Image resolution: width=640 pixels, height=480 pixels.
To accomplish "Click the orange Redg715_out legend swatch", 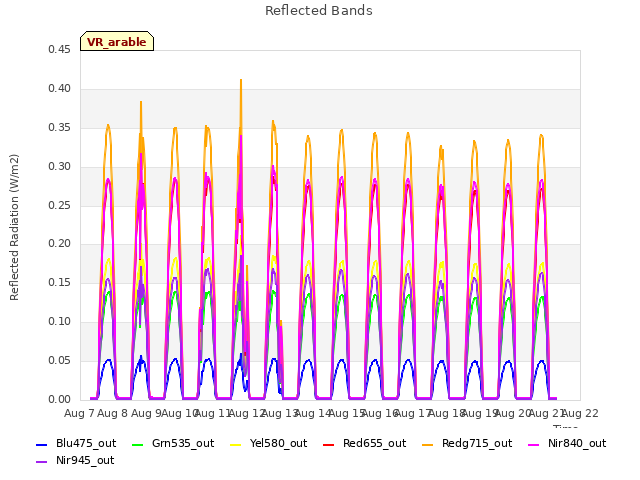I will coord(428,444).
